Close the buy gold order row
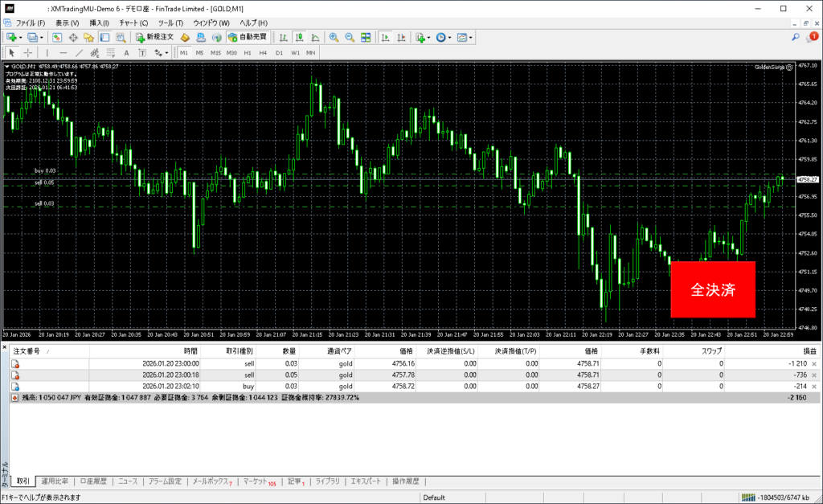Image resolution: width=823 pixels, height=504 pixels. (x=813, y=386)
